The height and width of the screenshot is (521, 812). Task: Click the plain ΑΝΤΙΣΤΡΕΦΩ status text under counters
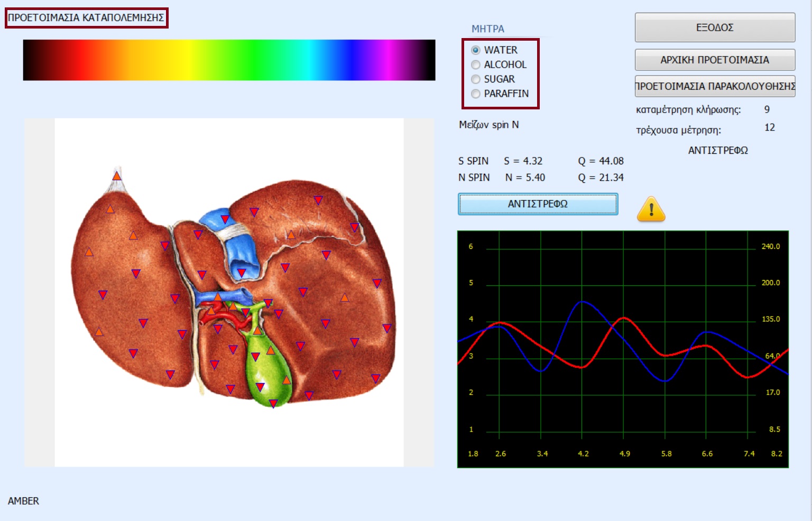click(x=718, y=151)
